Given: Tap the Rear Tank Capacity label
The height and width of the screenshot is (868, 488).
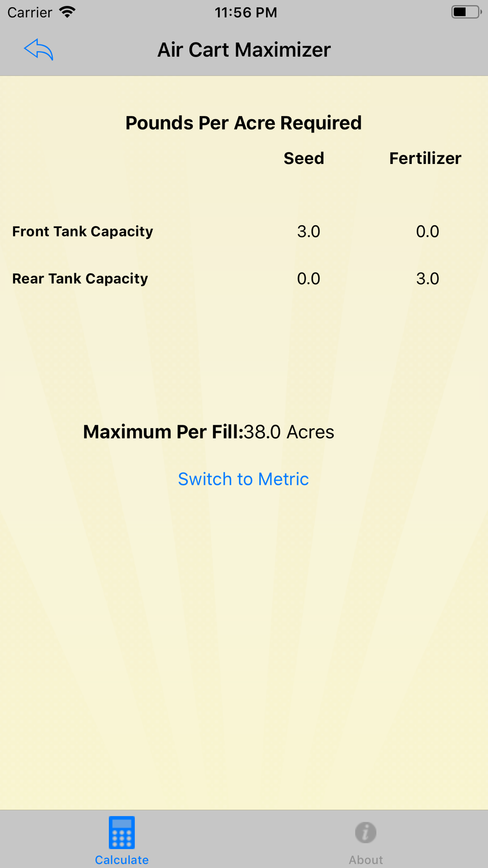Looking at the screenshot, I should tap(80, 279).
